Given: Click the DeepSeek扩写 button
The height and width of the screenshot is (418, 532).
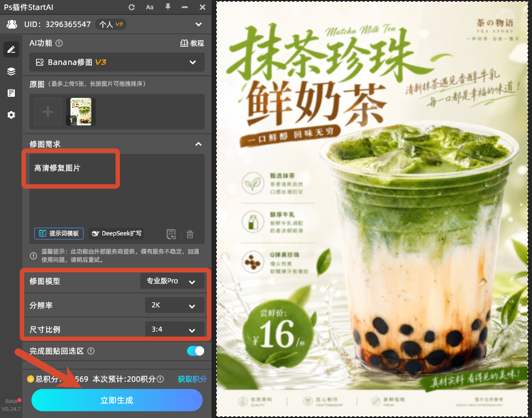Looking at the screenshot, I should [x=117, y=233].
